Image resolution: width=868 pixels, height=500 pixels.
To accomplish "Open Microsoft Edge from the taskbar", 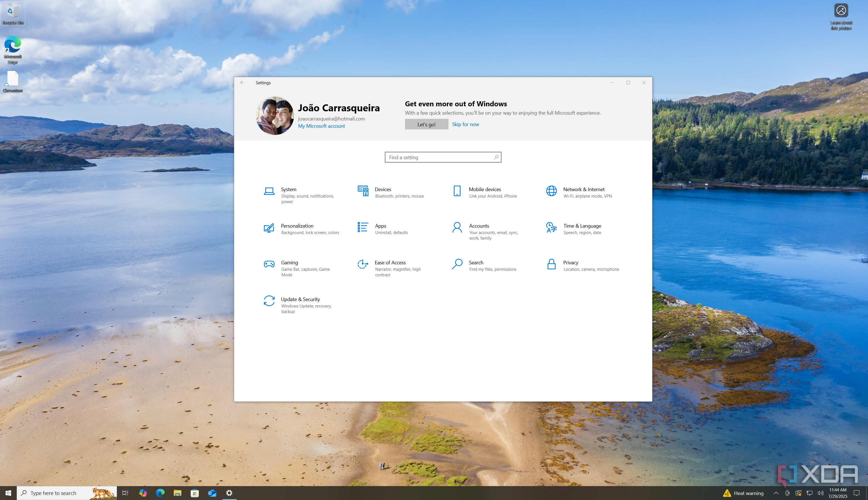I will pyautogui.click(x=160, y=493).
